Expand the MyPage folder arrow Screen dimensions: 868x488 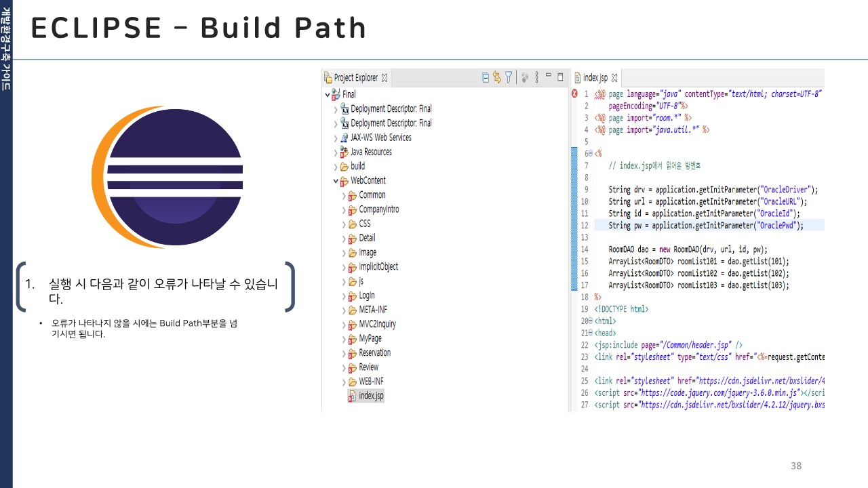[344, 339]
